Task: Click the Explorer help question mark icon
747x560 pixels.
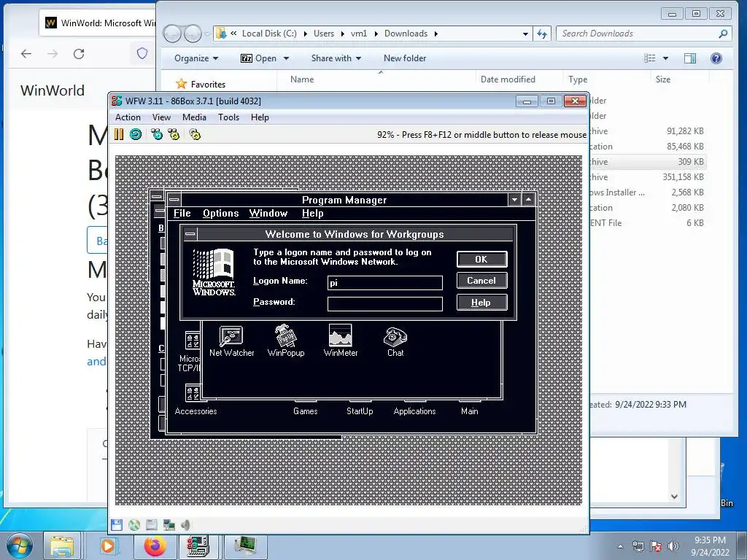Action: (716, 58)
